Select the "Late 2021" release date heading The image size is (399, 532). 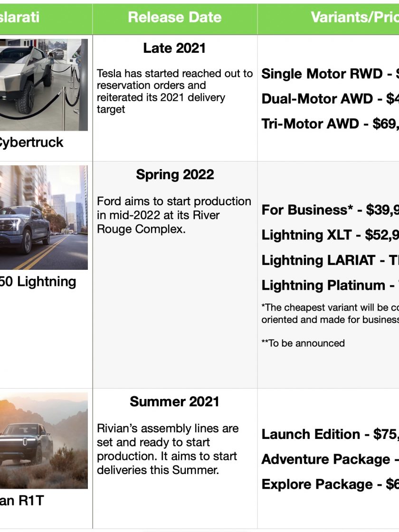coord(174,48)
